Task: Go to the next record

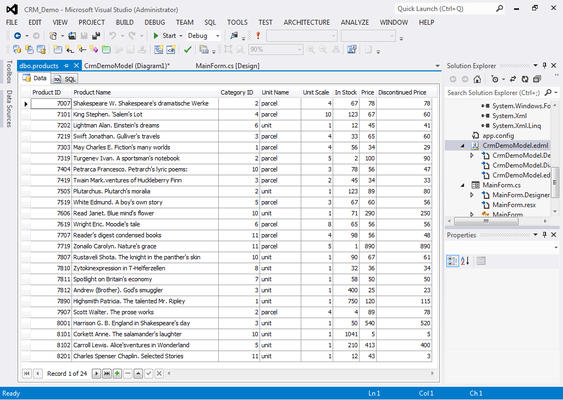Action: click(96, 373)
